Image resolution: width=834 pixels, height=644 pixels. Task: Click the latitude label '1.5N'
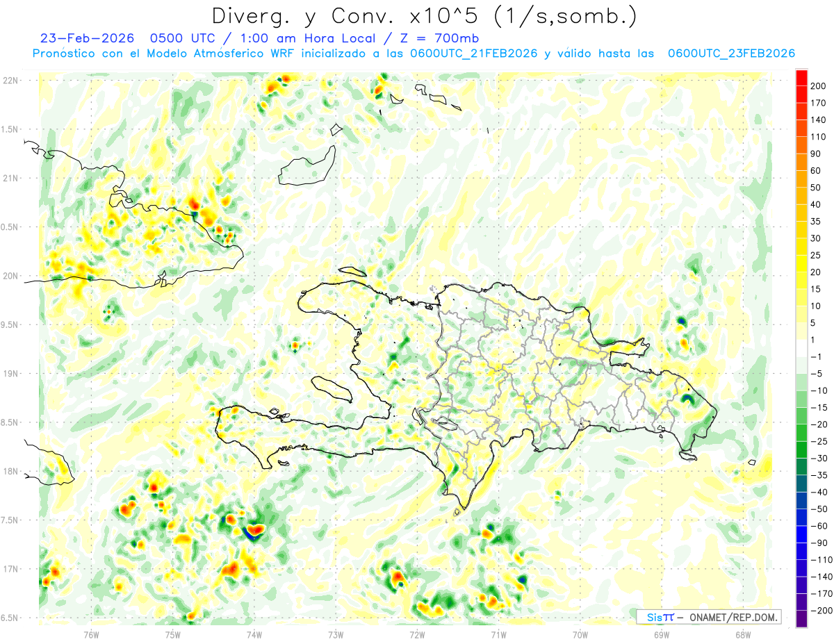(10, 129)
